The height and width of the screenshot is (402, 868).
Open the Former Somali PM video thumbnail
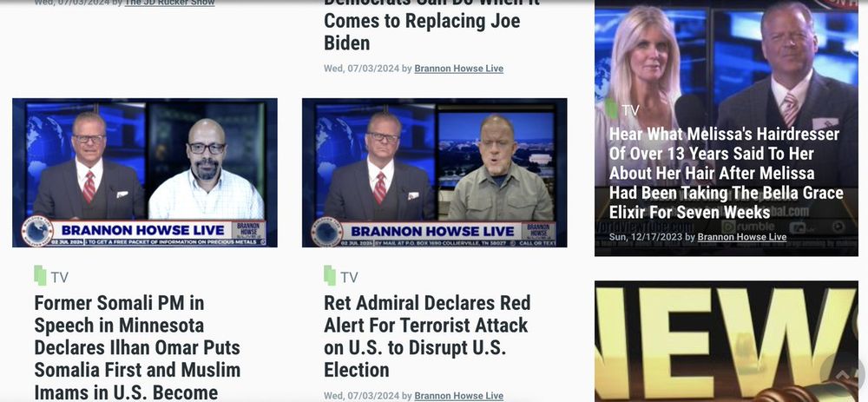pos(145,173)
